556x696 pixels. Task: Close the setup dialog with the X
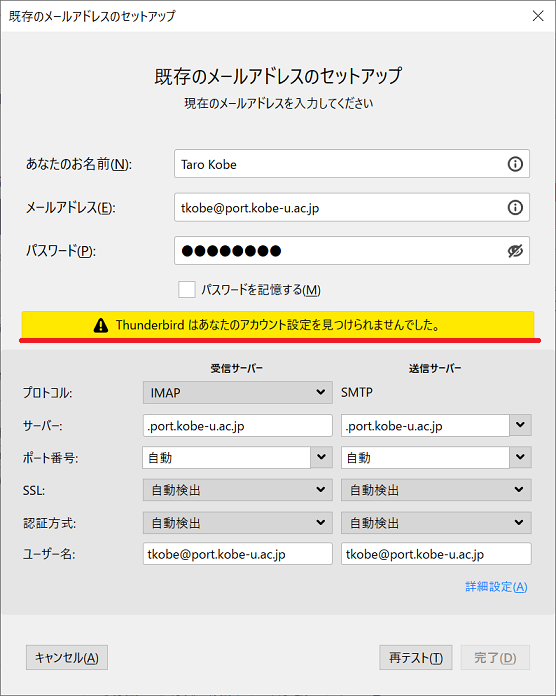click(538, 16)
